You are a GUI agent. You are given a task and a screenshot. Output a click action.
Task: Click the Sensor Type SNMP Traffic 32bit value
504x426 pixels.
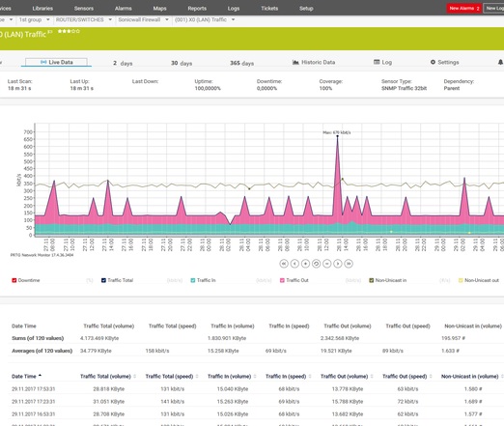(404, 88)
